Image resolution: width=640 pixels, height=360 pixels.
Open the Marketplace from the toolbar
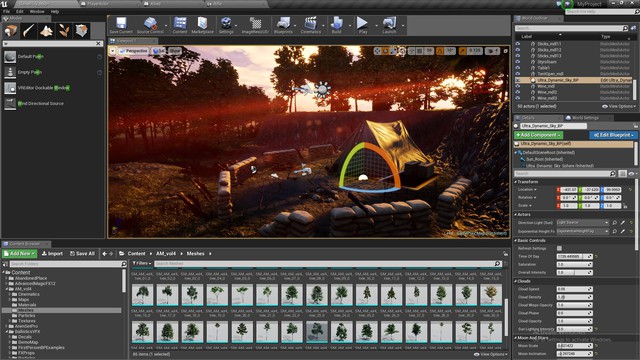(x=202, y=25)
